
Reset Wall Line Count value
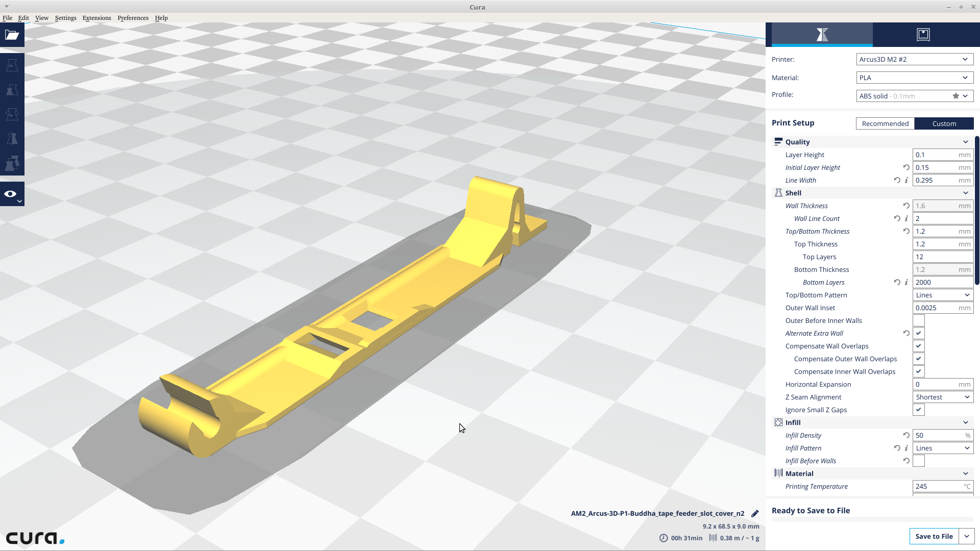(897, 218)
